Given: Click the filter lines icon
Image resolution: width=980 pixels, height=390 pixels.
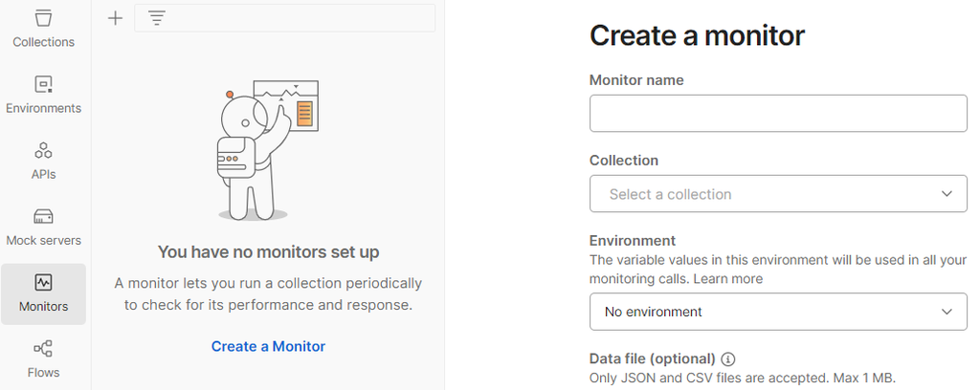Looking at the screenshot, I should coord(157,18).
